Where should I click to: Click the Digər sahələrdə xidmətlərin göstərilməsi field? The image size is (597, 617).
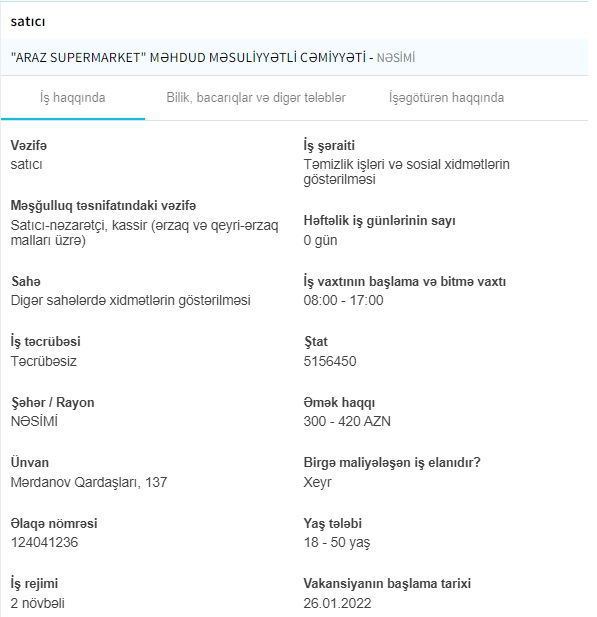point(131,300)
